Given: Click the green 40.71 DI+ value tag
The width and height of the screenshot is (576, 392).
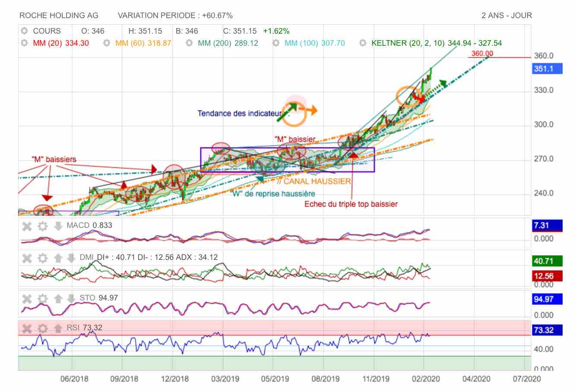Looking at the screenshot, I should (548, 261).
